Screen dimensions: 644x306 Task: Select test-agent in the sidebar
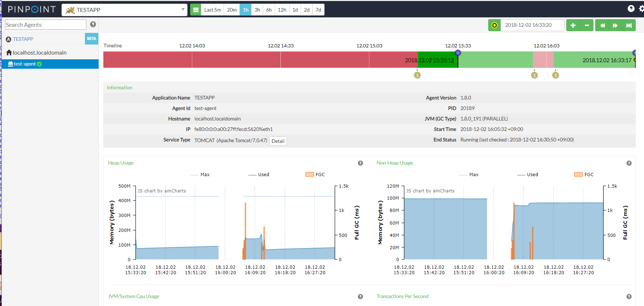[x=25, y=64]
